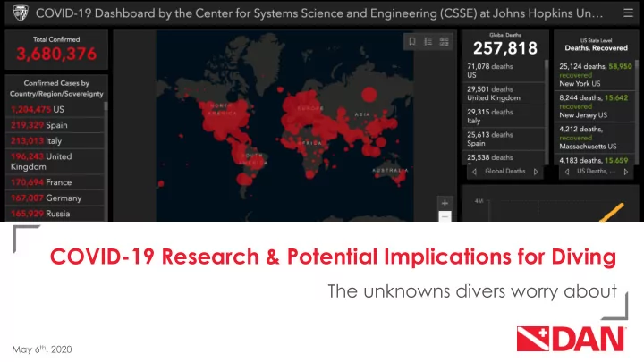
Task: Click the North America label on the map
Action: point(222,109)
